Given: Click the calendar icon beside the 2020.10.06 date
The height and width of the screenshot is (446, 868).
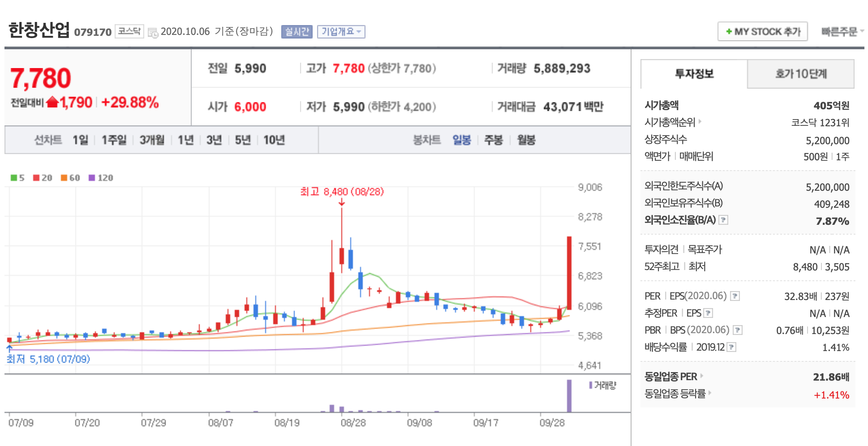Looking at the screenshot, I should pyautogui.click(x=153, y=33).
